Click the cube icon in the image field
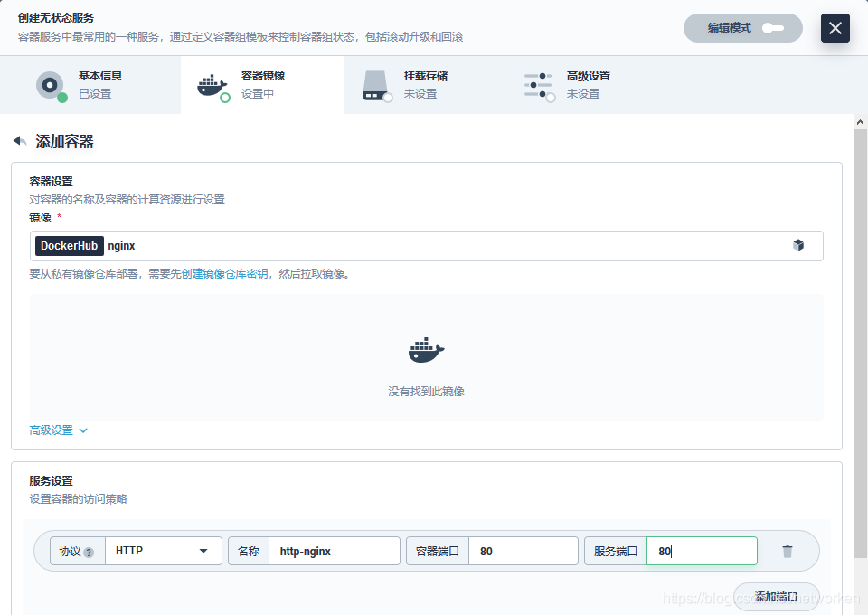Screen dimensions: 868x615 pos(797,245)
